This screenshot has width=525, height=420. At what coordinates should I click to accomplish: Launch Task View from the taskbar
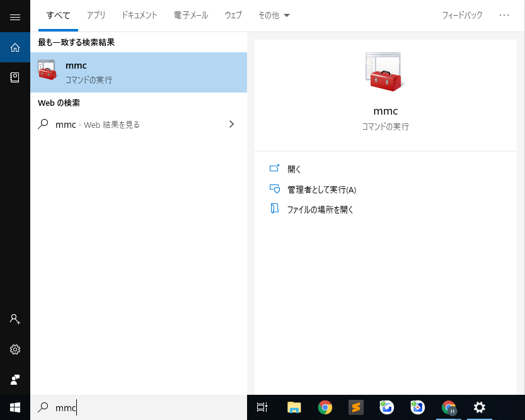tap(262, 408)
